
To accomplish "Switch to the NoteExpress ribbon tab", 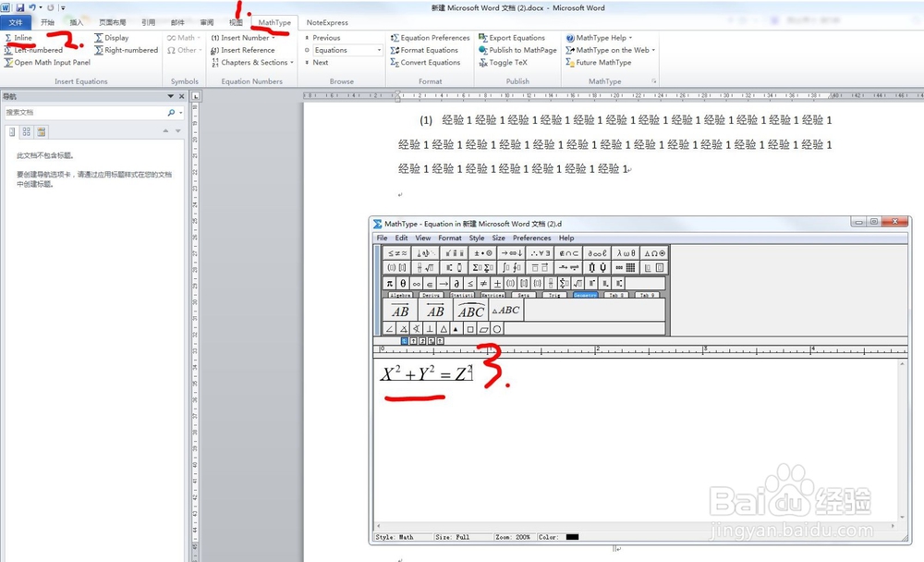I will (x=327, y=22).
